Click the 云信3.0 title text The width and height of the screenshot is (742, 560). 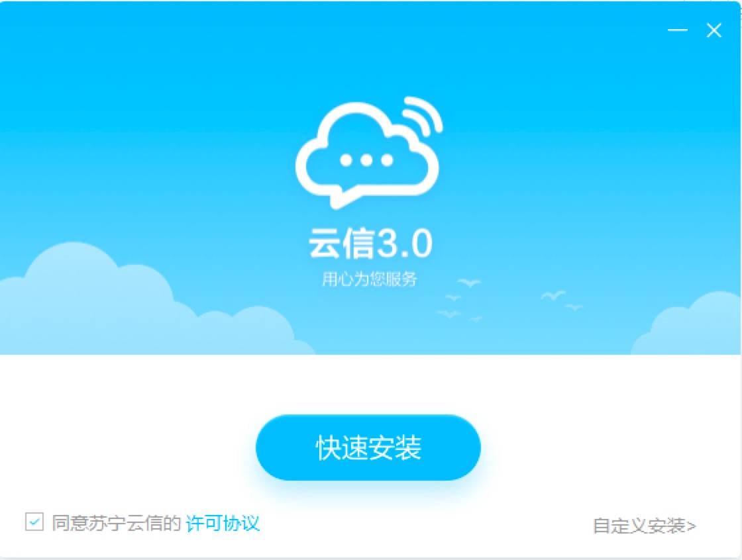click(370, 243)
